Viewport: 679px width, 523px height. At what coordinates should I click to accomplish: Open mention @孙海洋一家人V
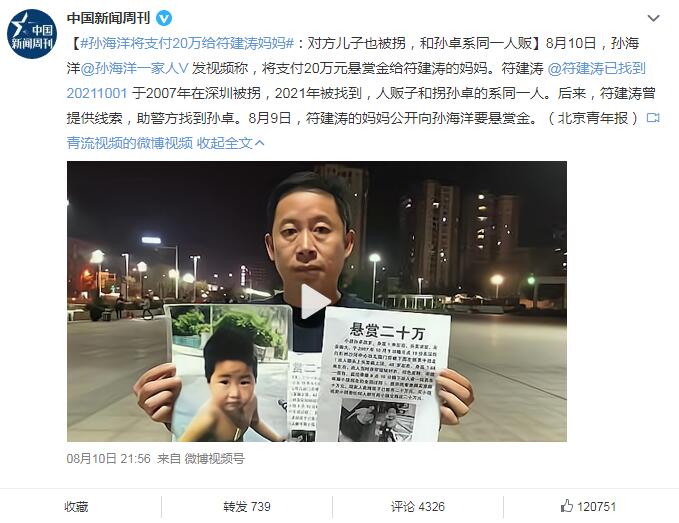(134, 68)
